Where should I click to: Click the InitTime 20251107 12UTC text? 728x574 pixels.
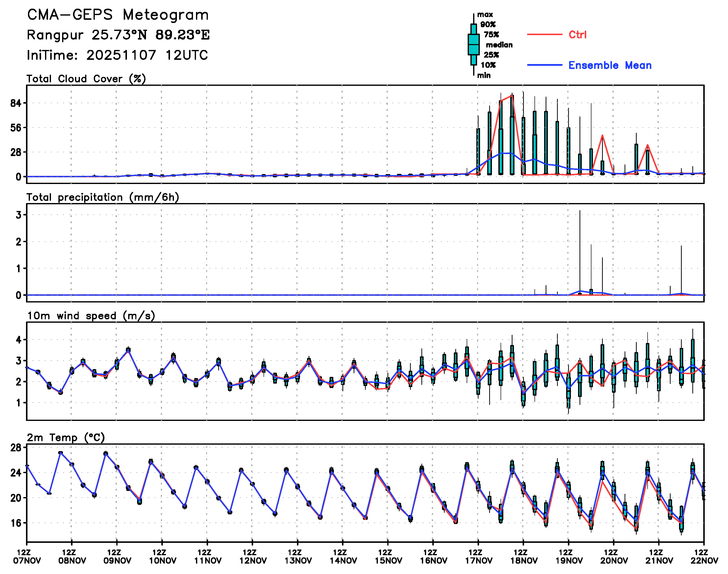tap(117, 55)
